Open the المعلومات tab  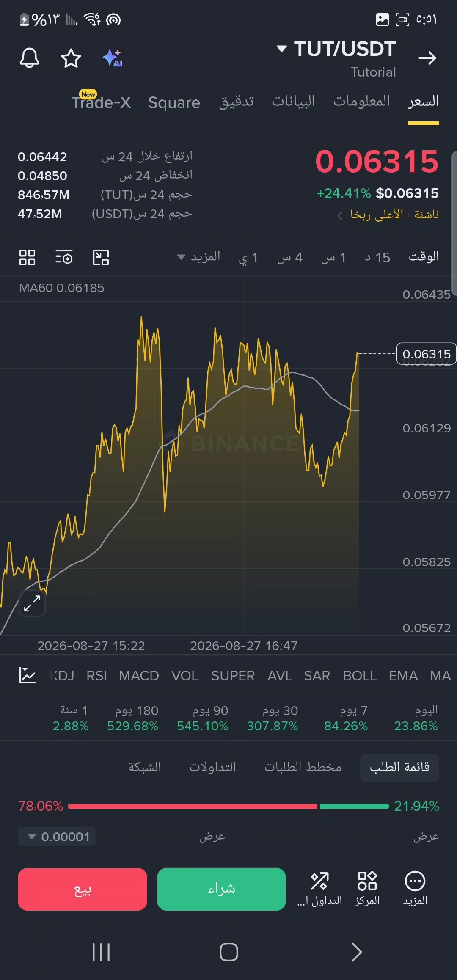[x=362, y=102]
